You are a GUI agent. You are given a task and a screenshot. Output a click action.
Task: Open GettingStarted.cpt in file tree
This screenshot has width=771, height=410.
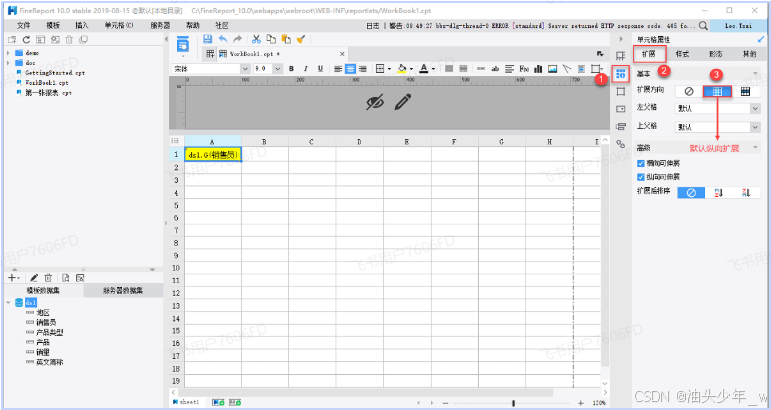point(55,73)
